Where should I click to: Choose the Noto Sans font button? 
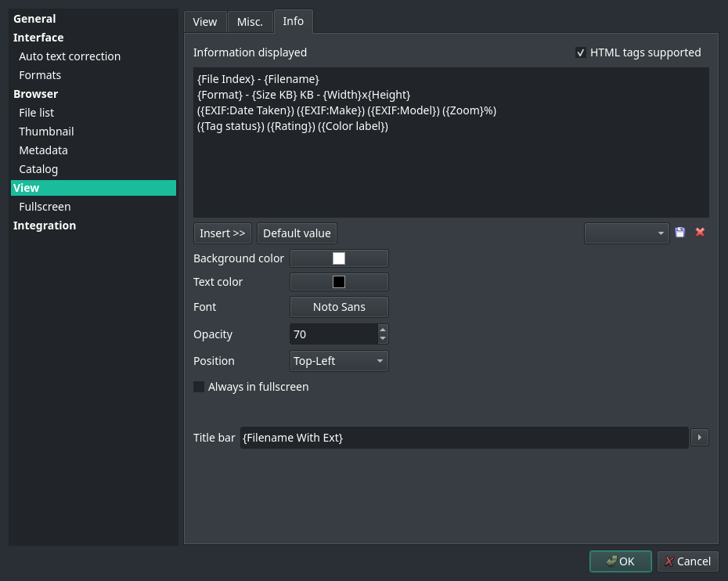coord(339,307)
